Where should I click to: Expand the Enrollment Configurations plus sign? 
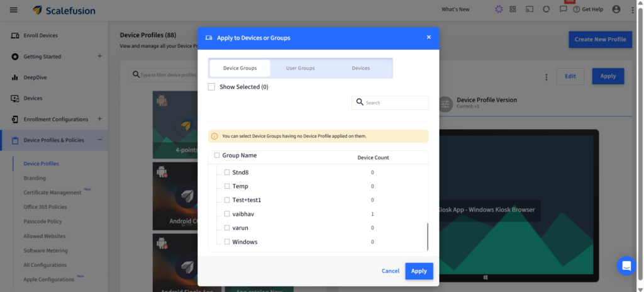pos(99,119)
